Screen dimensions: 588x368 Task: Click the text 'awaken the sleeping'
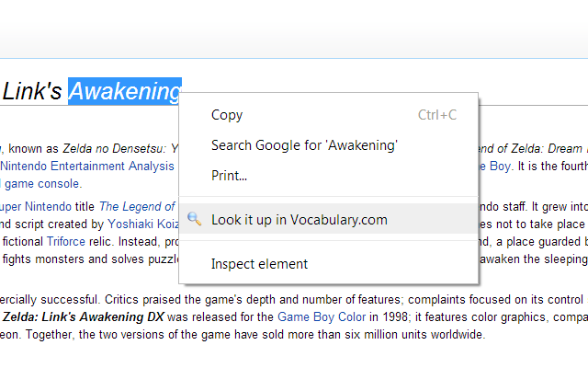533,259
